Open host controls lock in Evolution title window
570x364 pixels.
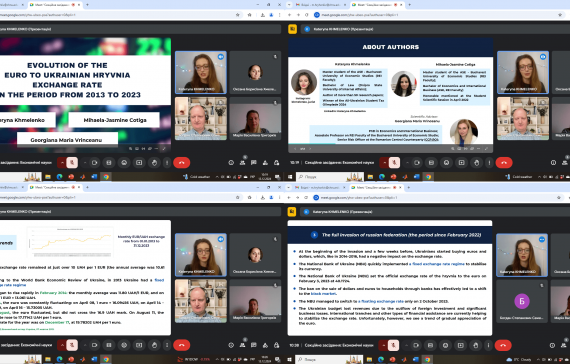click(x=276, y=163)
